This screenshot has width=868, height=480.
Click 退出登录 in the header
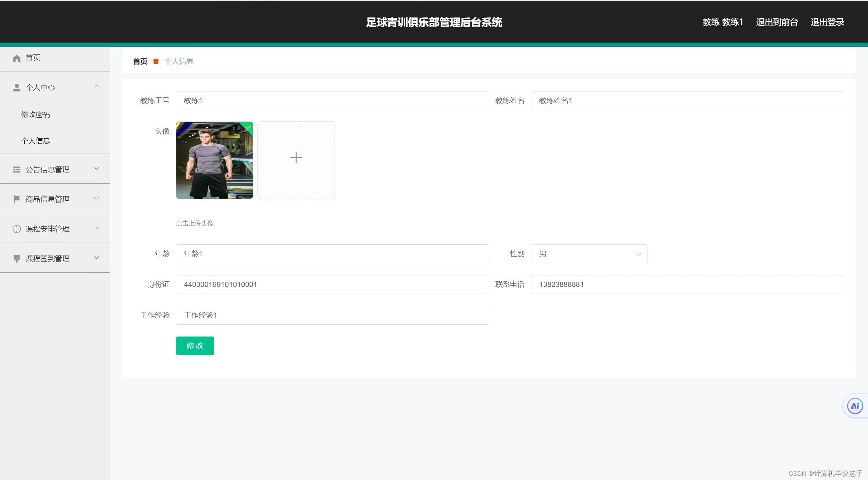[x=827, y=22]
